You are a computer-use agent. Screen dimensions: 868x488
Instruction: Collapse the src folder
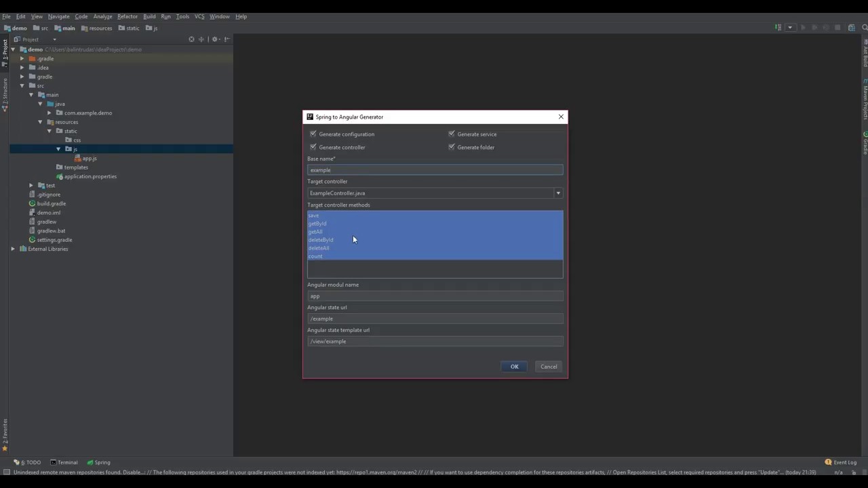click(x=22, y=85)
